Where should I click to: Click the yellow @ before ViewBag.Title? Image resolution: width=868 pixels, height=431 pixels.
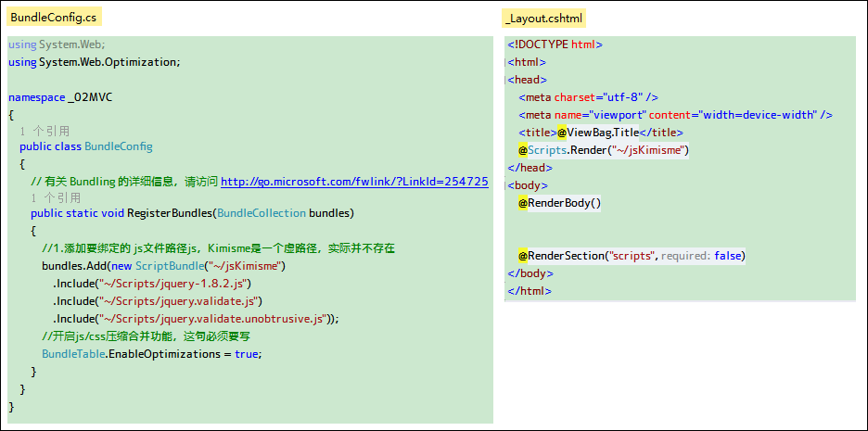point(561,133)
